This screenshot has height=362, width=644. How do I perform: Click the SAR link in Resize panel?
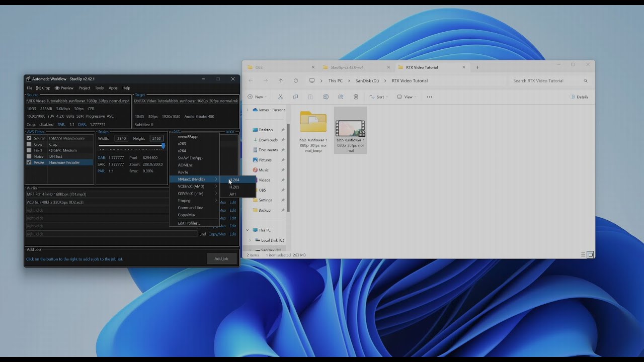[x=101, y=164]
